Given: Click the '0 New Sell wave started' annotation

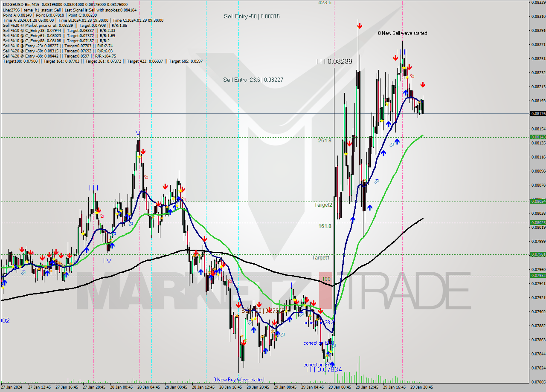Looking at the screenshot, I should [x=402, y=33].
